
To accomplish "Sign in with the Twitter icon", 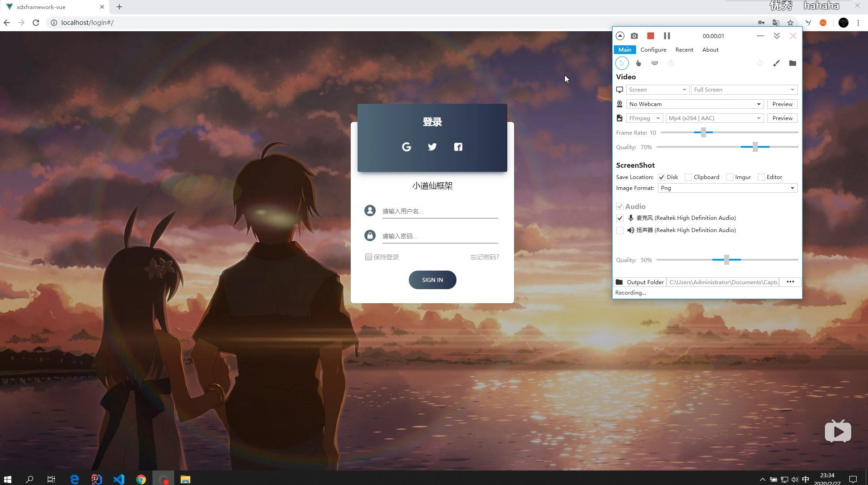I will click(x=432, y=147).
